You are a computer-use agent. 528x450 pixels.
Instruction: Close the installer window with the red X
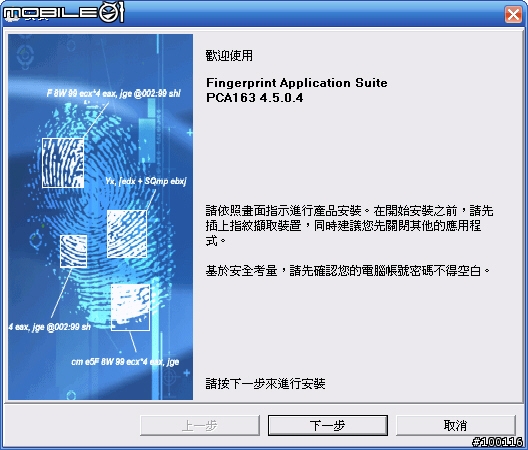513,15
